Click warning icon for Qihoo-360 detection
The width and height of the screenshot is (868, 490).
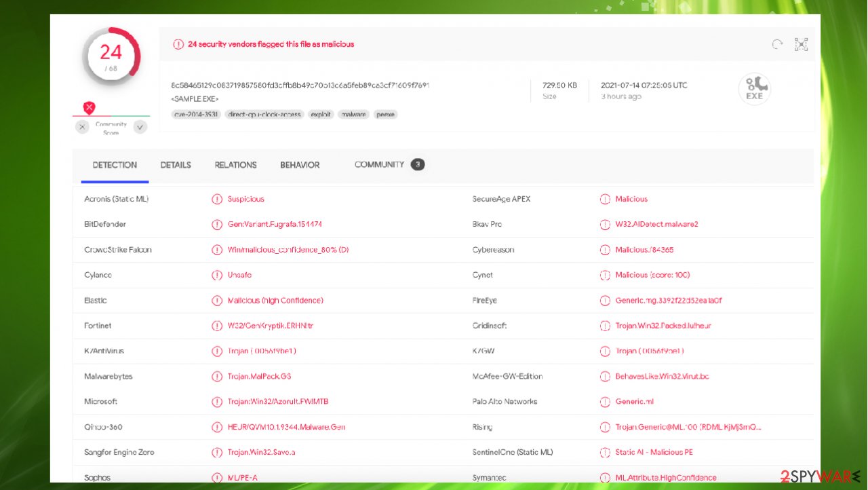tap(216, 428)
